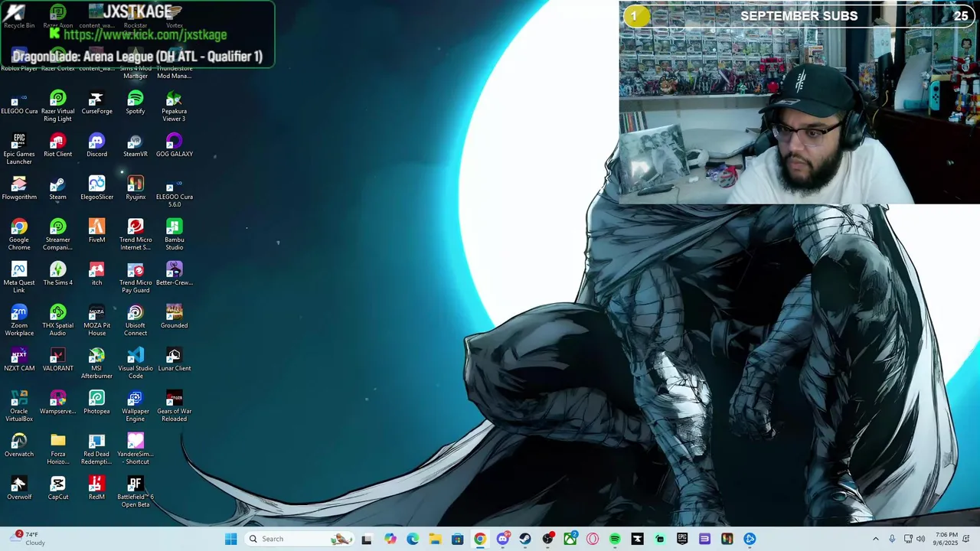The width and height of the screenshot is (980, 551).
Task: Open the Discord desktop shortcut
Action: click(96, 146)
